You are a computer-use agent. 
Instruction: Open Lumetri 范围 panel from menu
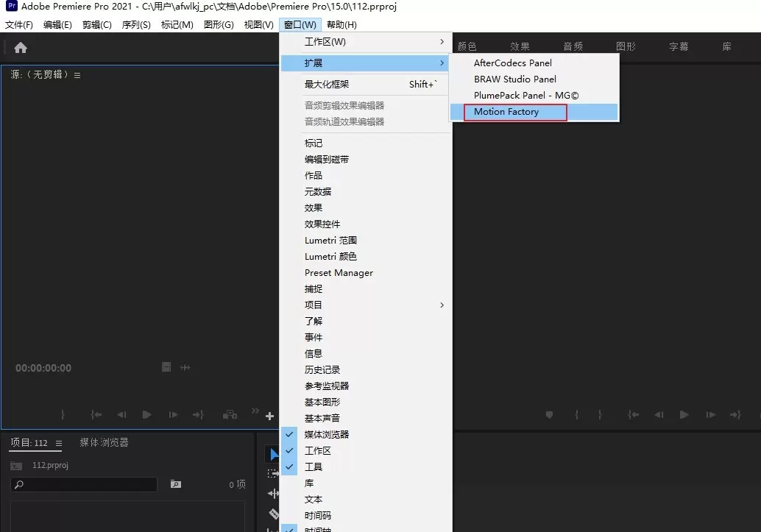pyautogui.click(x=366, y=241)
